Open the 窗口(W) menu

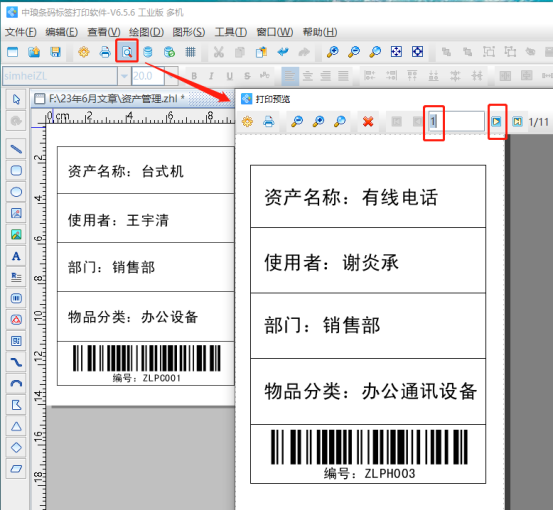[x=275, y=32]
